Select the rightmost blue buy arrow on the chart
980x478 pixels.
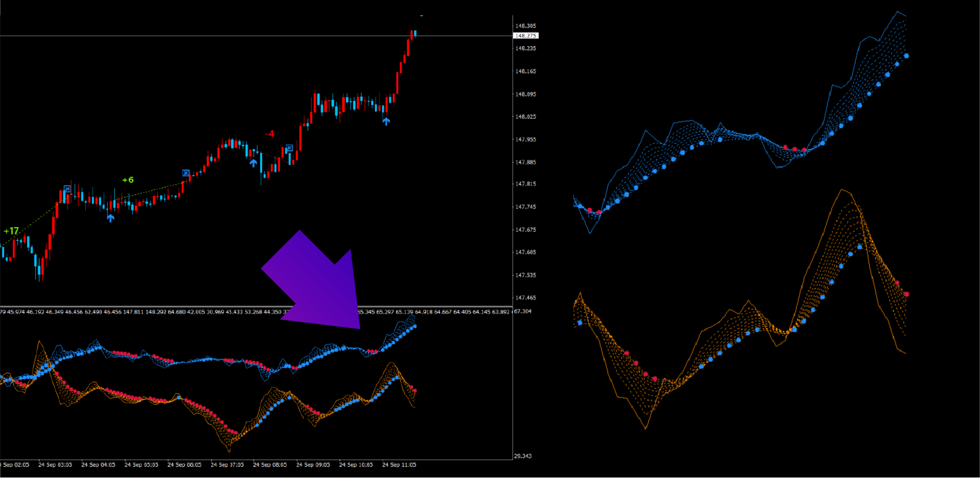[x=386, y=121]
